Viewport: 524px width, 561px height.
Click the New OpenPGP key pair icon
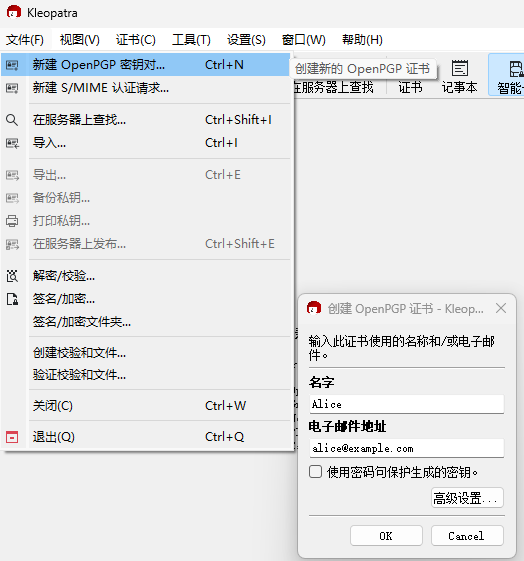tap(12, 65)
